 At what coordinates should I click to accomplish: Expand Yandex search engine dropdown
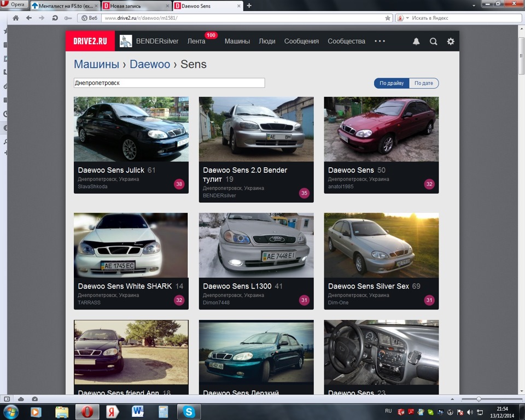(407, 18)
